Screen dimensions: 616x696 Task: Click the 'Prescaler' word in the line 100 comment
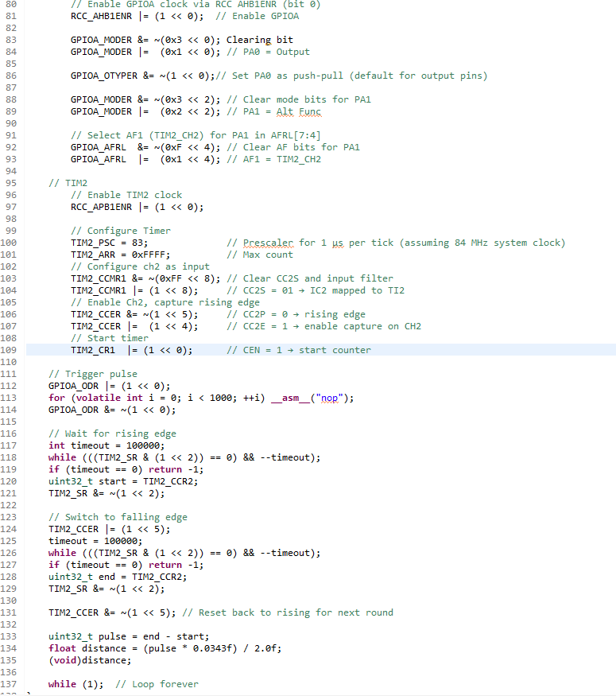click(x=268, y=243)
